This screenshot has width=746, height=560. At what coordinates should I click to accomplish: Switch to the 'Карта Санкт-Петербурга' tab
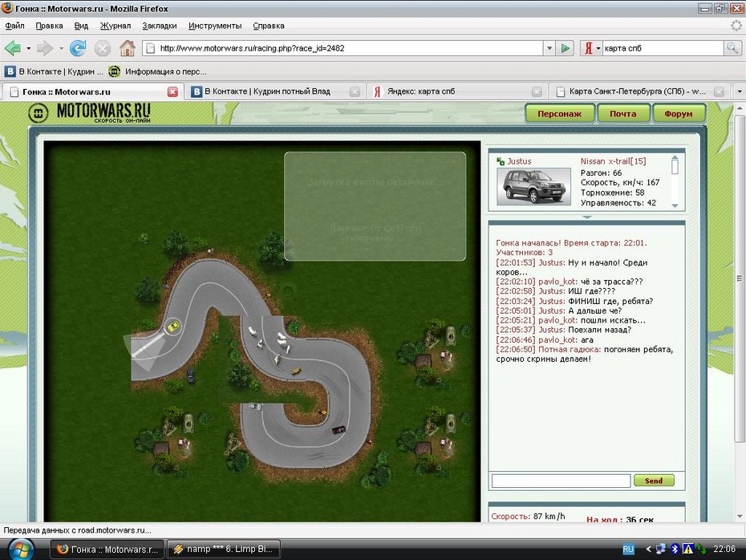639,91
